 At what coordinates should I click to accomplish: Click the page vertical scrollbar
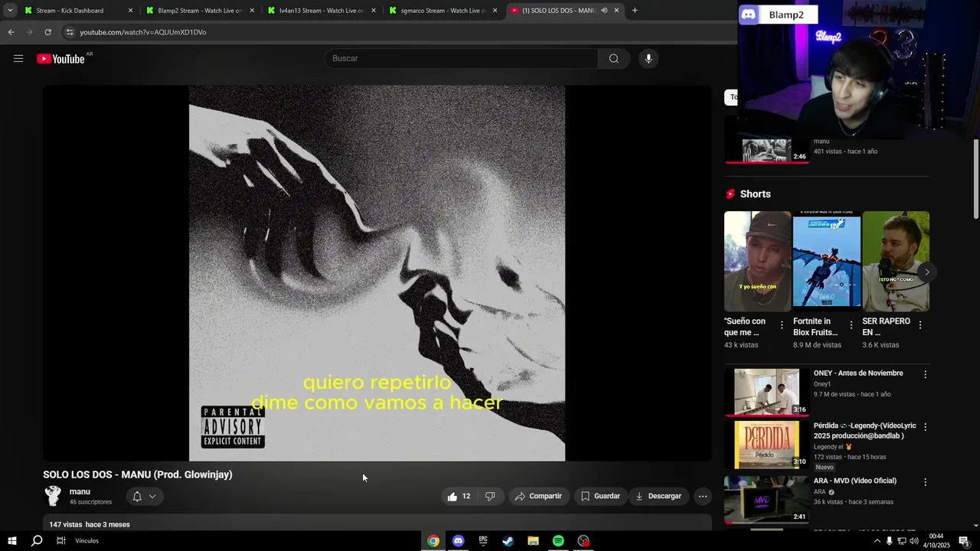[x=975, y=179]
